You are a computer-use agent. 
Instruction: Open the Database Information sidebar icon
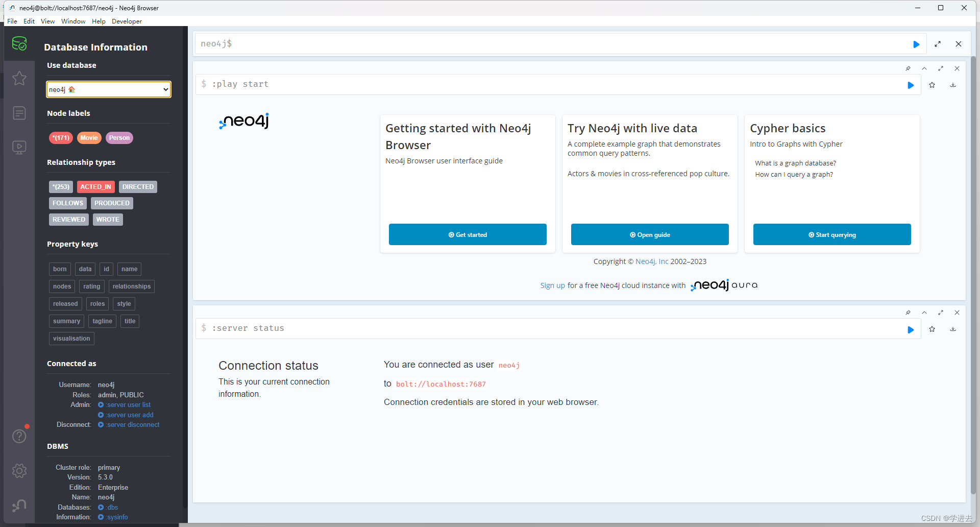pyautogui.click(x=19, y=44)
